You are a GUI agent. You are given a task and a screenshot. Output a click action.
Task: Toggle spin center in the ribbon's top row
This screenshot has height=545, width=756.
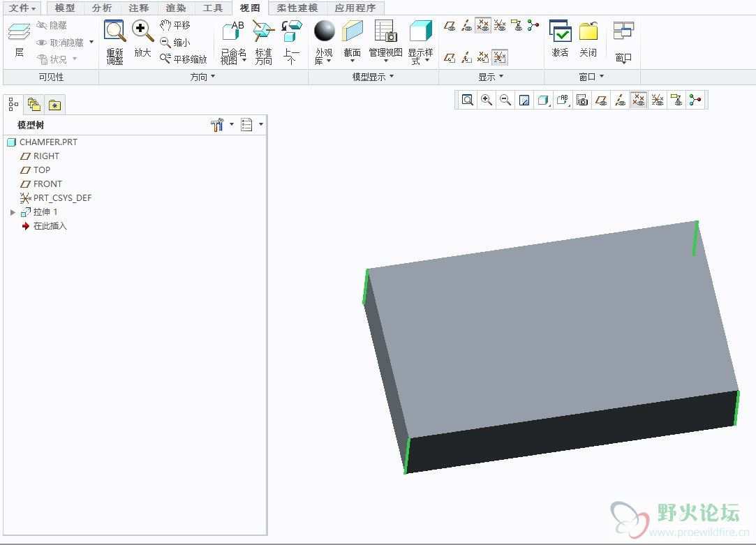pyautogui.click(x=533, y=26)
